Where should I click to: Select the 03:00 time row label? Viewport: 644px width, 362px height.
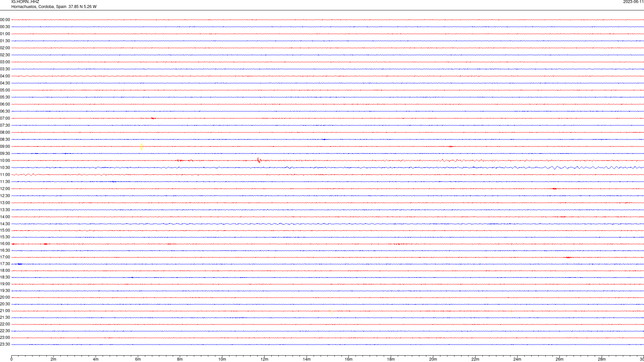point(5,62)
